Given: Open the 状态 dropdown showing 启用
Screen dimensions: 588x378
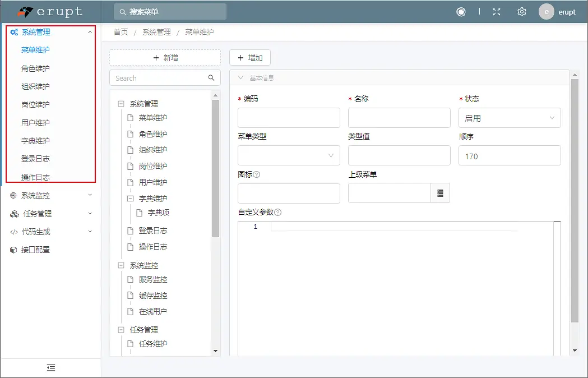Looking at the screenshot, I should [510, 118].
